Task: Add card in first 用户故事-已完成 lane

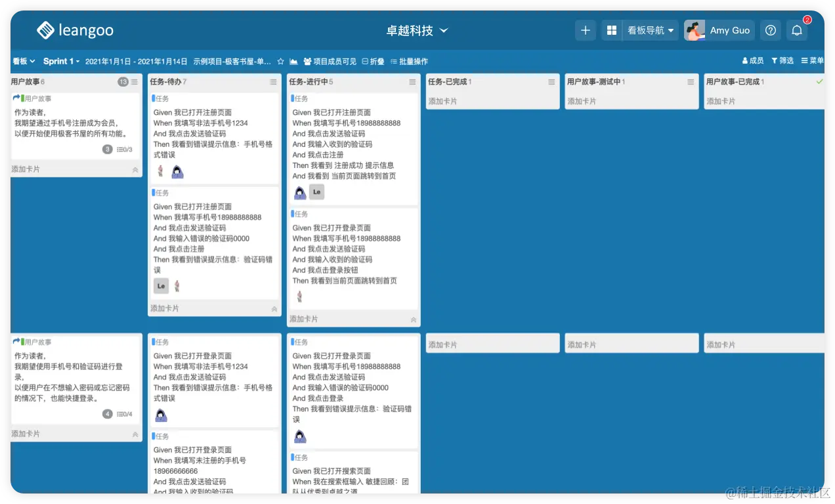Action: pos(721,102)
